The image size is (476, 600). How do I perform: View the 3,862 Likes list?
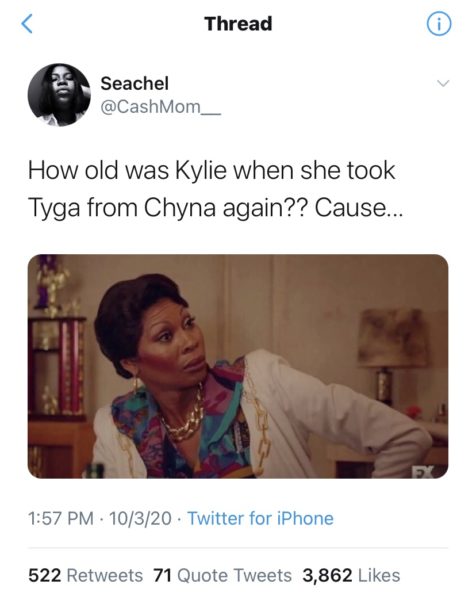tap(351, 575)
